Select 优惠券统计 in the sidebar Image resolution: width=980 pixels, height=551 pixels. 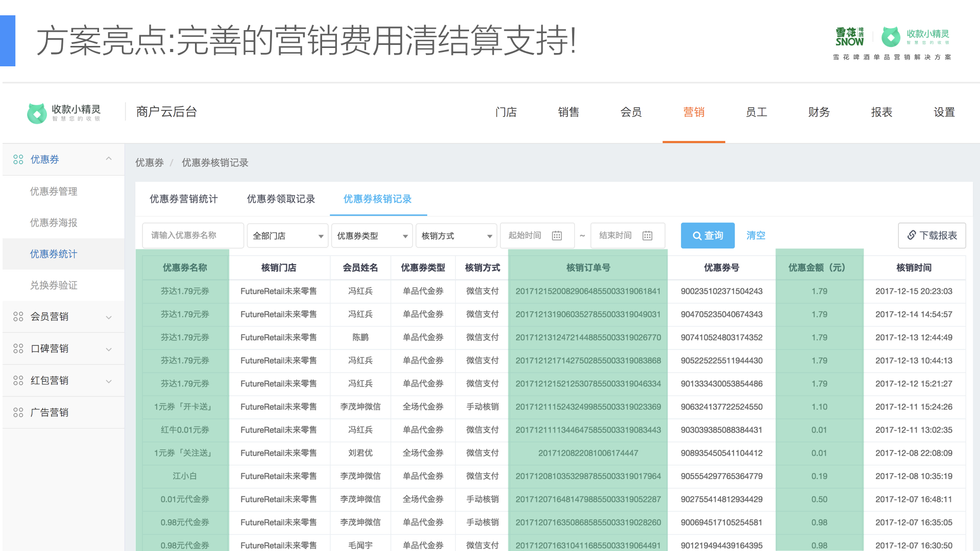point(54,254)
